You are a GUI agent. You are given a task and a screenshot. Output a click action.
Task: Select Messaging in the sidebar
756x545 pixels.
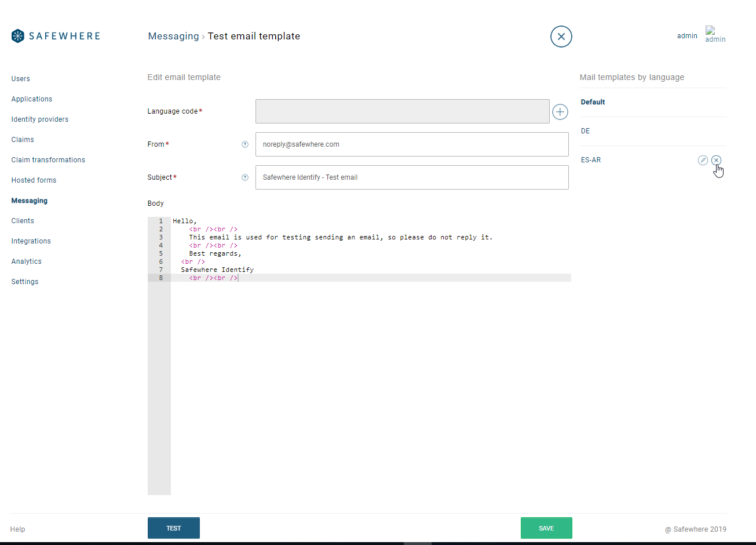point(30,201)
